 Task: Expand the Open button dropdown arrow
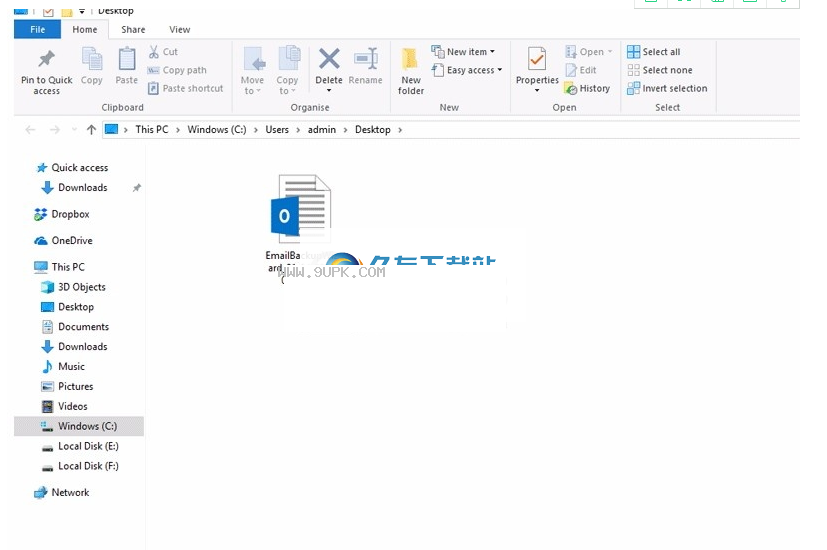pos(610,52)
